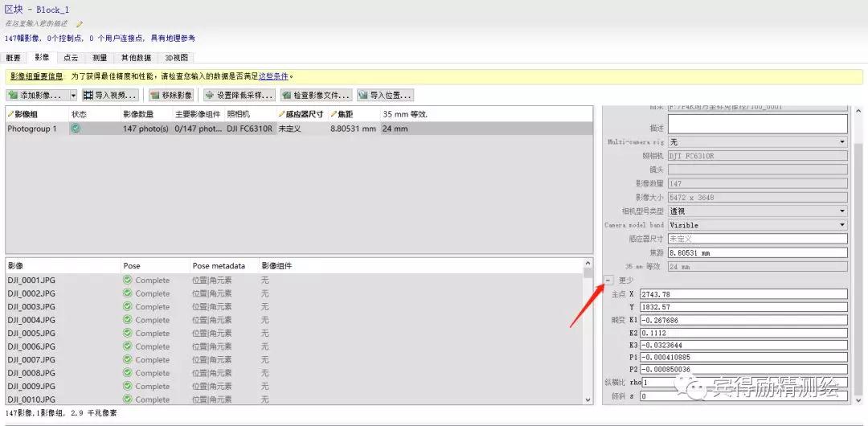Select the DJI_0005.JPG row in photo list
This screenshot has width=868, height=426.
[31, 333]
